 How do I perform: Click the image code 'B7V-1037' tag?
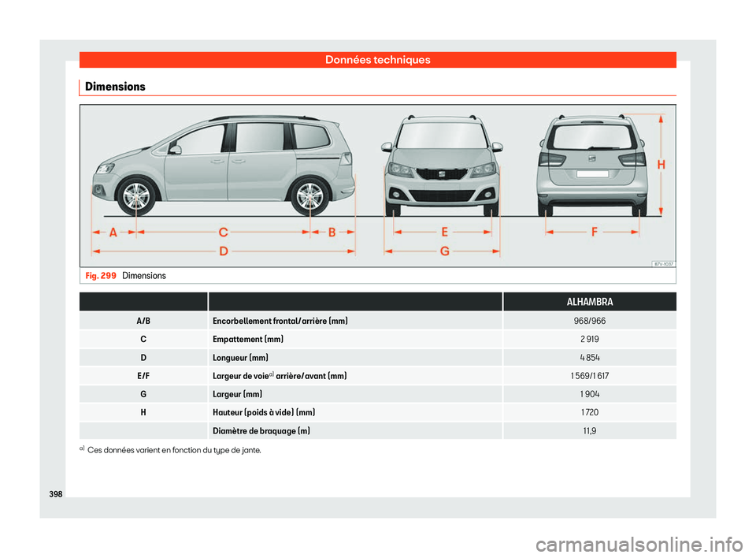[x=663, y=263]
